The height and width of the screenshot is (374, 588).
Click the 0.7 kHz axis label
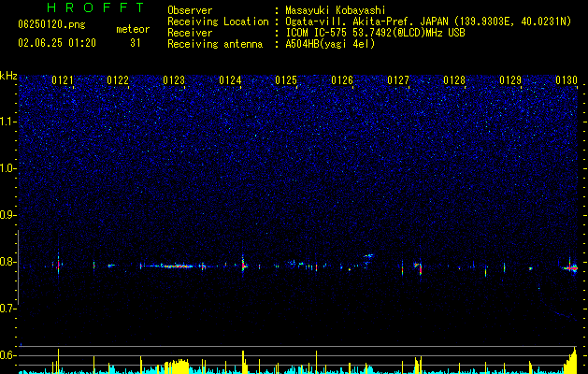tap(7, 309)
